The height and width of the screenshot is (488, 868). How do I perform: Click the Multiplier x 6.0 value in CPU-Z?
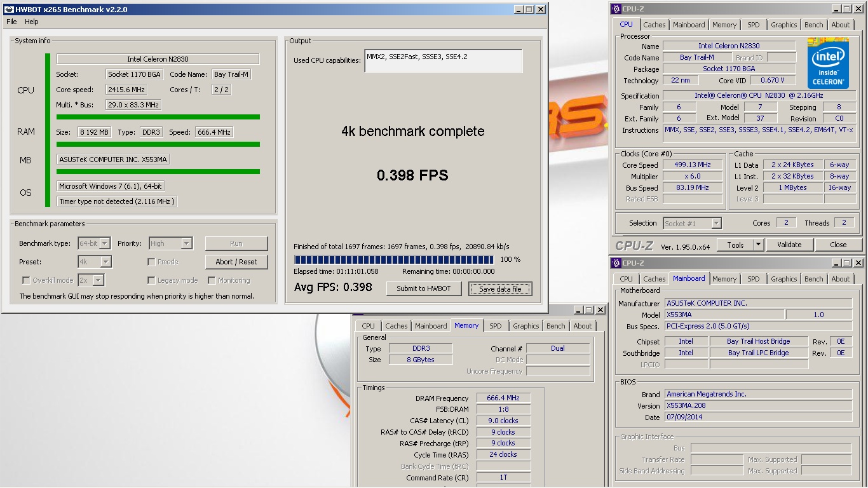click(x=693, y=177)
